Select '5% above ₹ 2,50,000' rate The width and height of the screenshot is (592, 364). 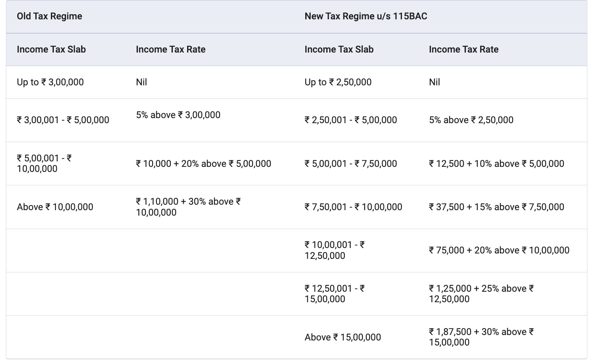(x=471, y=120)
